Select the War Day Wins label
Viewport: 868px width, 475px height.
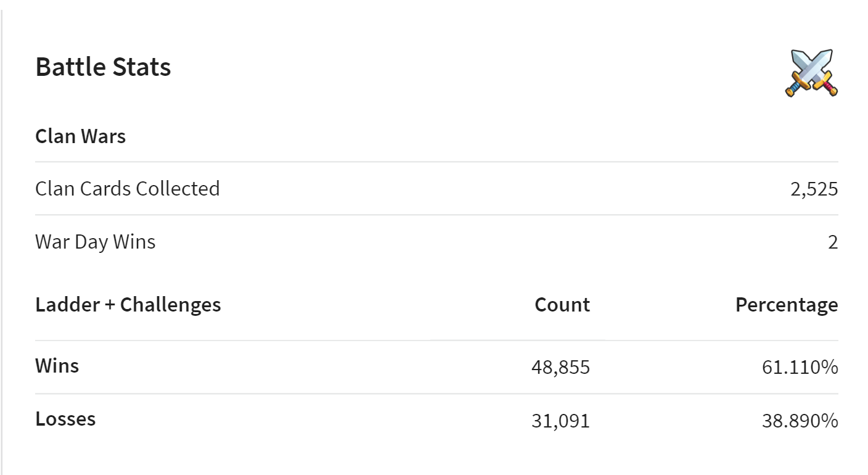[x=96, y=241]
